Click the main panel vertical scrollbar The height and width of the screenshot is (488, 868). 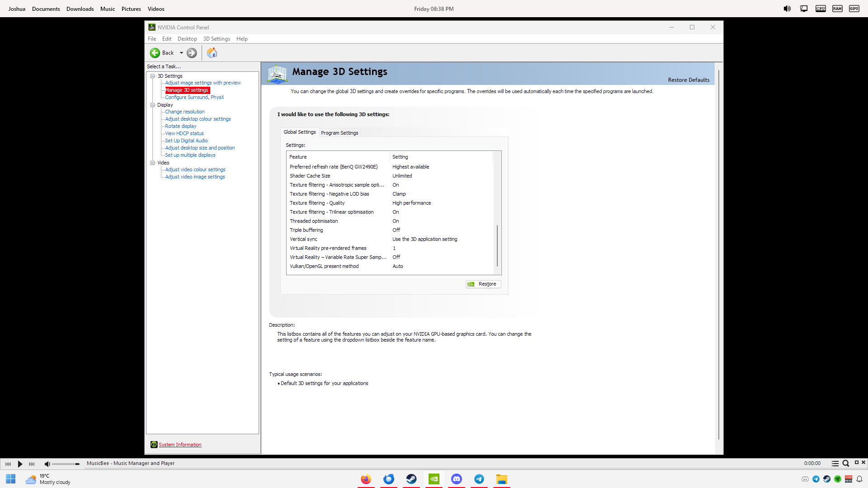718,254
